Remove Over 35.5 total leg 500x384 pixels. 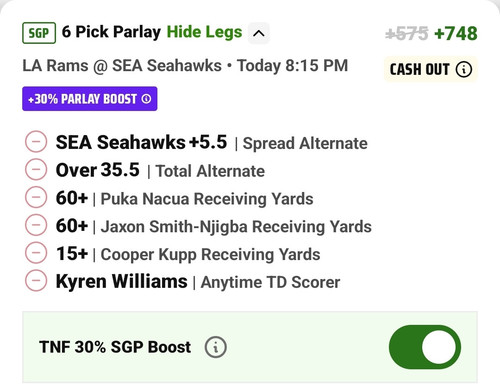36,170
